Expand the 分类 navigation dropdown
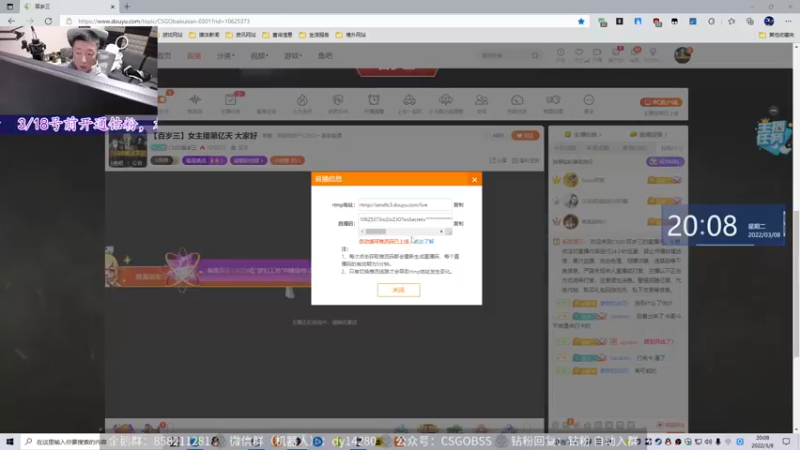This screenshot has height=450, width=800. click(225, 56)
